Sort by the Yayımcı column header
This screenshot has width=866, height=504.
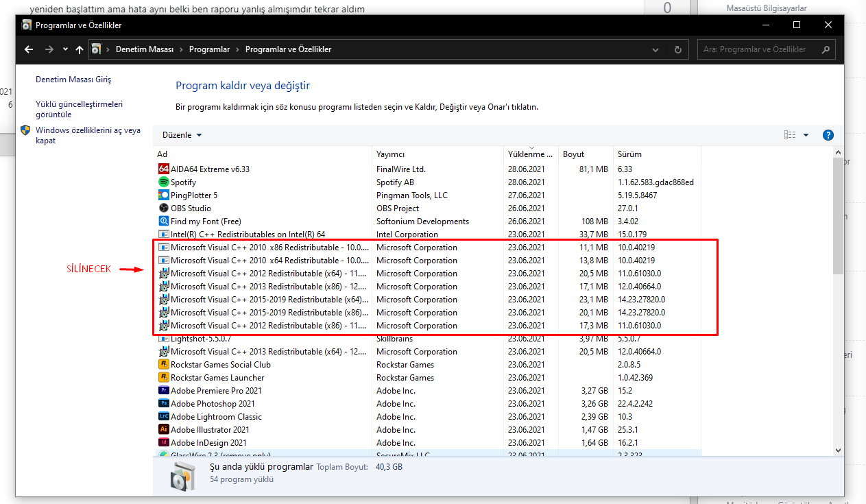437,154
